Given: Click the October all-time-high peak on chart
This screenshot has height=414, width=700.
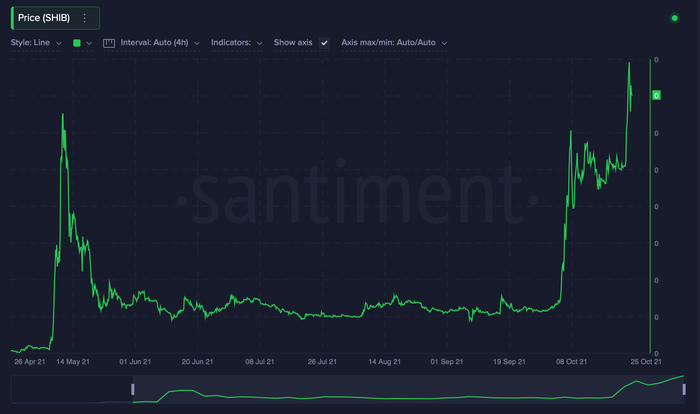Looking at the screenshot, I should point(629,63).
